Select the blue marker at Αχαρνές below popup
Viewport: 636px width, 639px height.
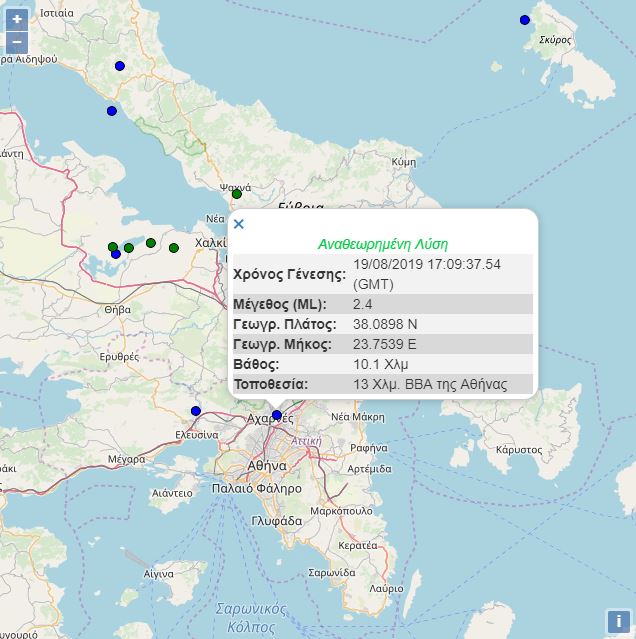(277, 414)
